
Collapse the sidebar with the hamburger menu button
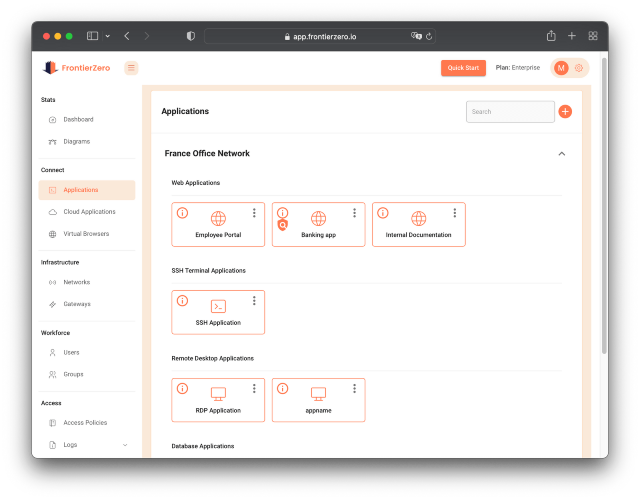[x=131, y=68]
